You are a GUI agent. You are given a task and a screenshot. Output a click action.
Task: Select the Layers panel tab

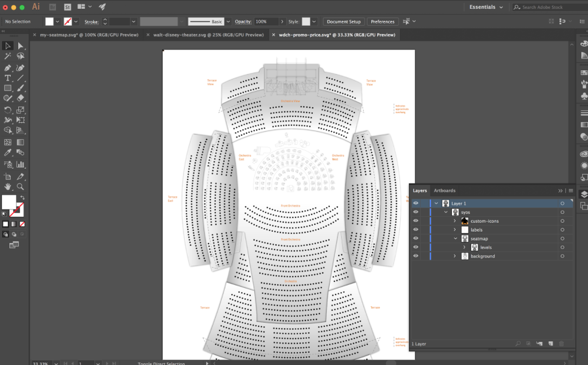(x=420, y=190)
